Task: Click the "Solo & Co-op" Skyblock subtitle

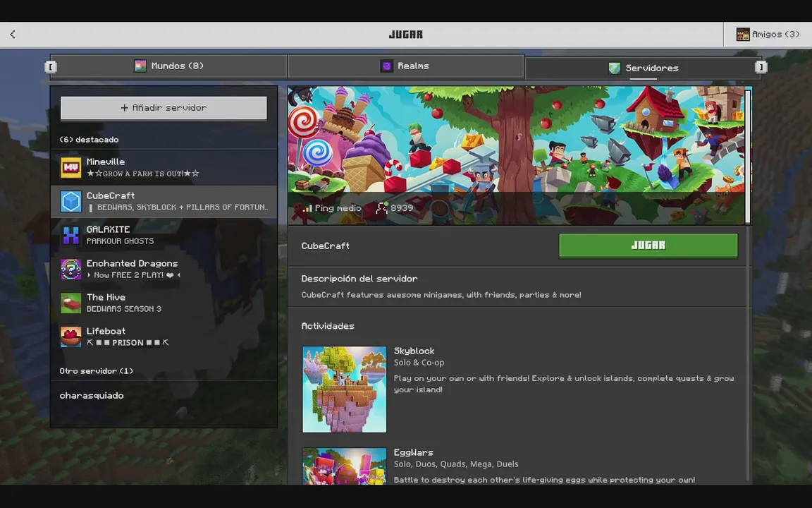Action: [x=419, y=363]
